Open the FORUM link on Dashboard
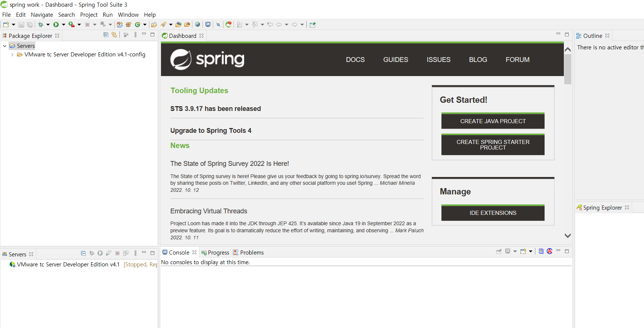 [517, 60]
